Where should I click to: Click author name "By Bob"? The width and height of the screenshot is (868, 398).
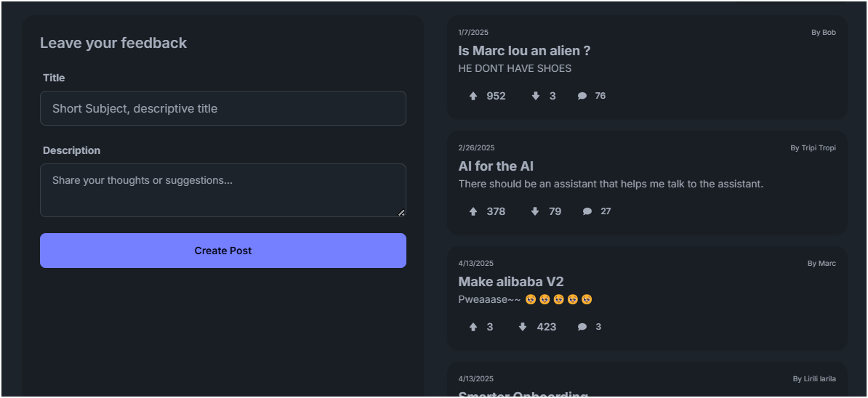pyautogui.click(x=823, y=32)
